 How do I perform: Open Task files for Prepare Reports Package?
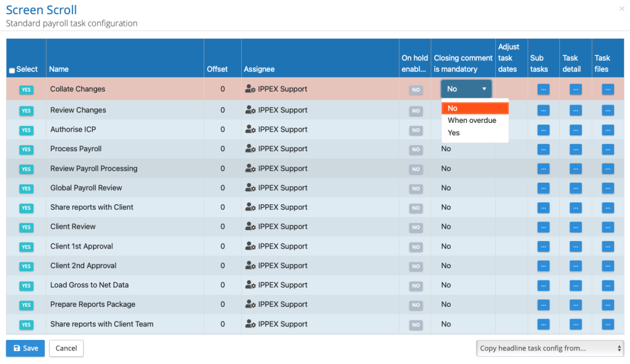[x=607, y=305]
